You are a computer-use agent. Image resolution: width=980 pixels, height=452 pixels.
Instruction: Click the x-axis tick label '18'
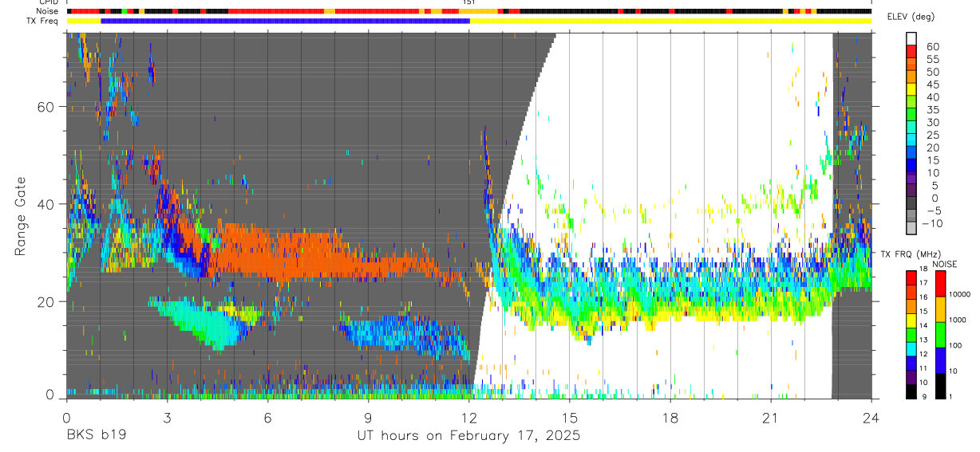coord(670,418)
